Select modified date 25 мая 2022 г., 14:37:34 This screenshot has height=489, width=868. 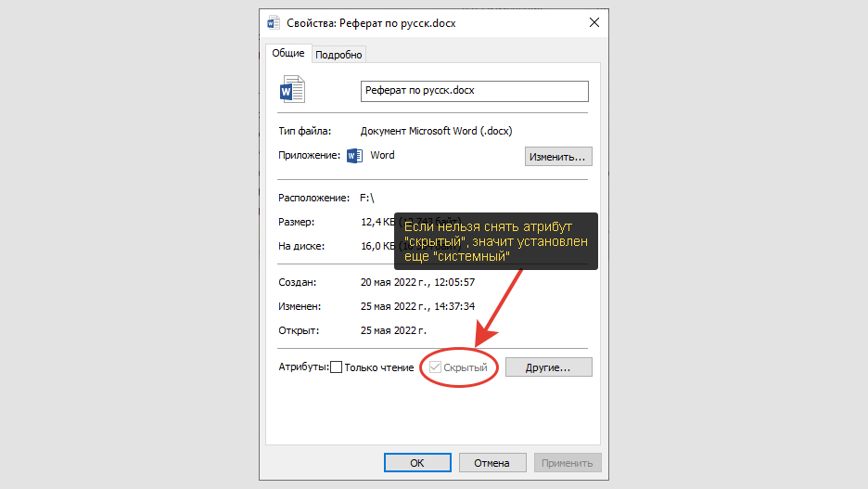(417, 306)
